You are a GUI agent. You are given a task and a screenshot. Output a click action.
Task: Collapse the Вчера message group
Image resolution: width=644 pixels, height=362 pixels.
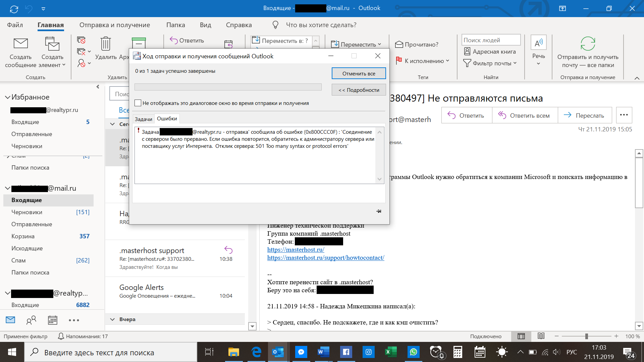point(112,319)
